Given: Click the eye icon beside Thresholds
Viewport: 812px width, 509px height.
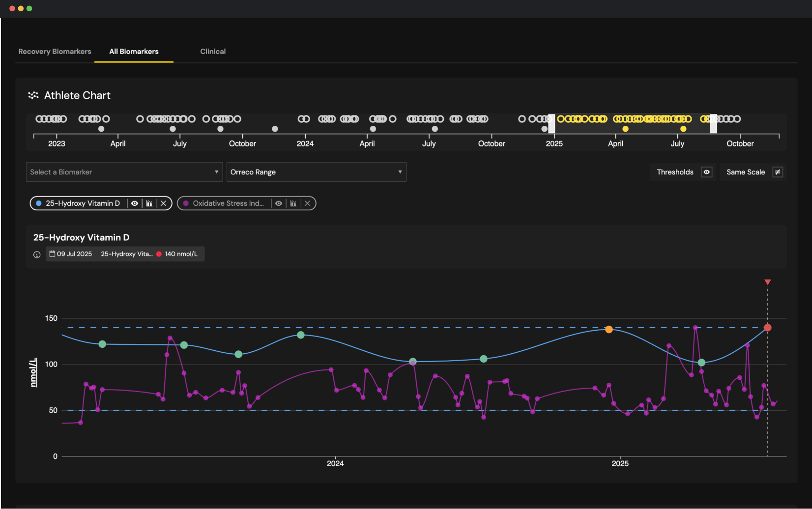Looking at the screenshot, I should pyautogui.click(x=706, y=172).
